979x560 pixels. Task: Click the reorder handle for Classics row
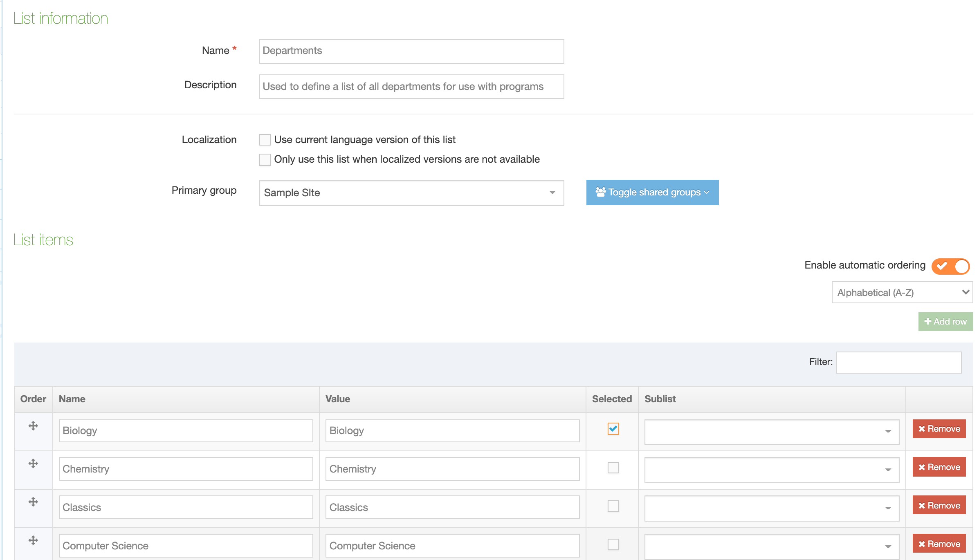click(33, 502)
